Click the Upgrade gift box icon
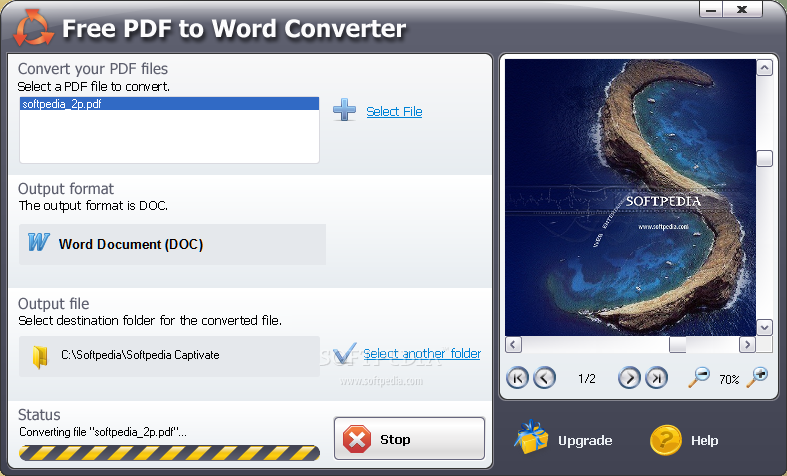 coord(531,437)
